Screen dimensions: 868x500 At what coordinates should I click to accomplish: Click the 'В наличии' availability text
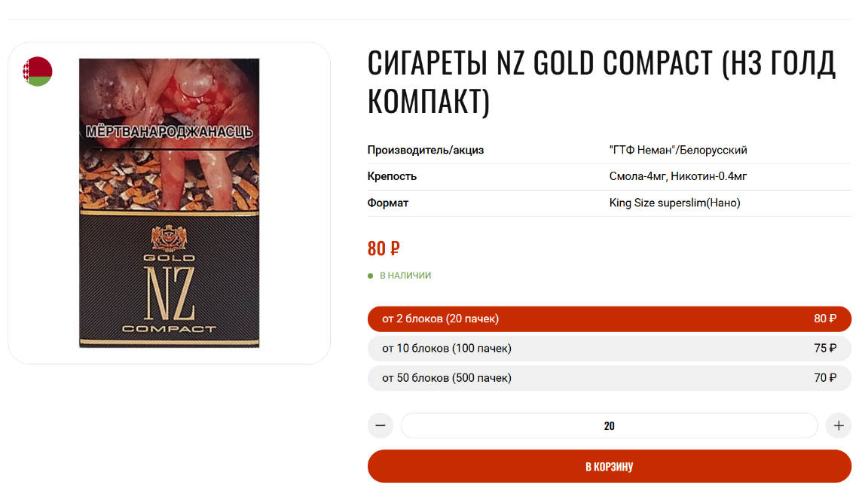pyautogui.click(x=405, y=276)
